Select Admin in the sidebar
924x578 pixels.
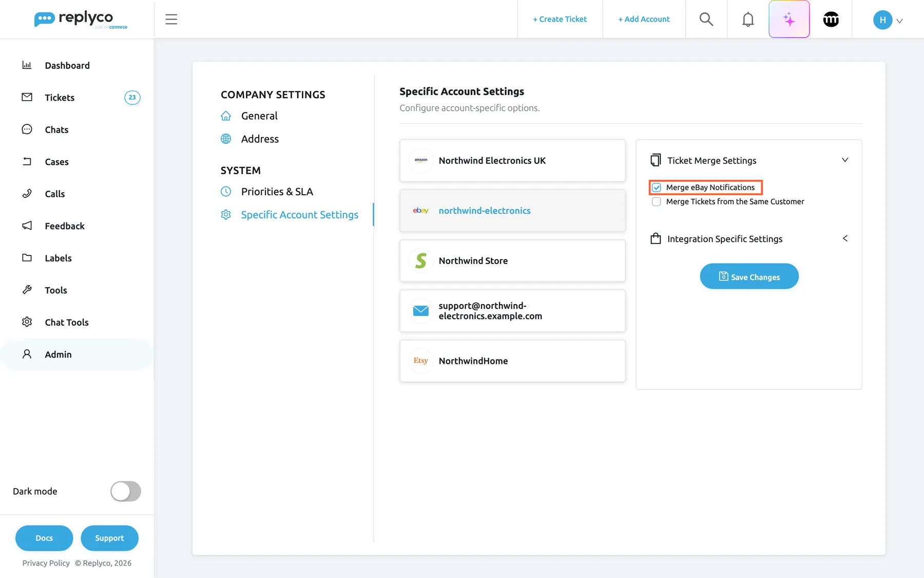[77, 355]
